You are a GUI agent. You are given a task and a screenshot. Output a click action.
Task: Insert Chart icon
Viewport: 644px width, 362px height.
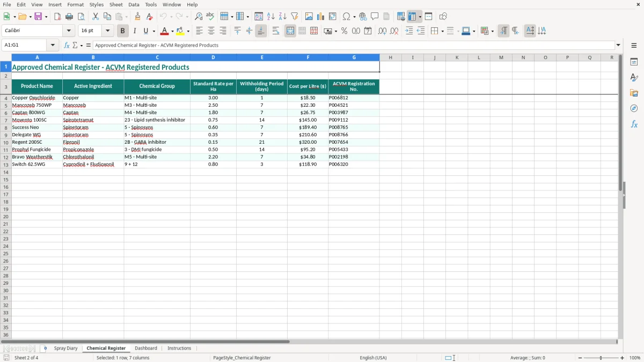click(321, 17)
